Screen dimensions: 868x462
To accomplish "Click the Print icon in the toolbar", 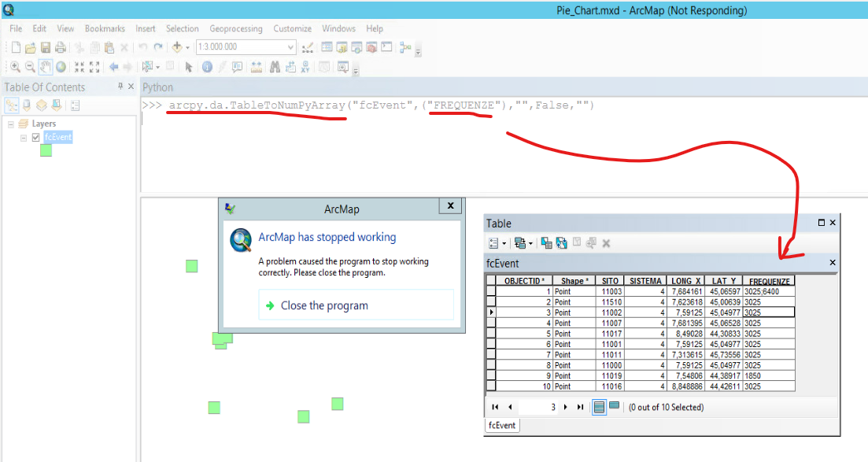I will tap(61, 48).
